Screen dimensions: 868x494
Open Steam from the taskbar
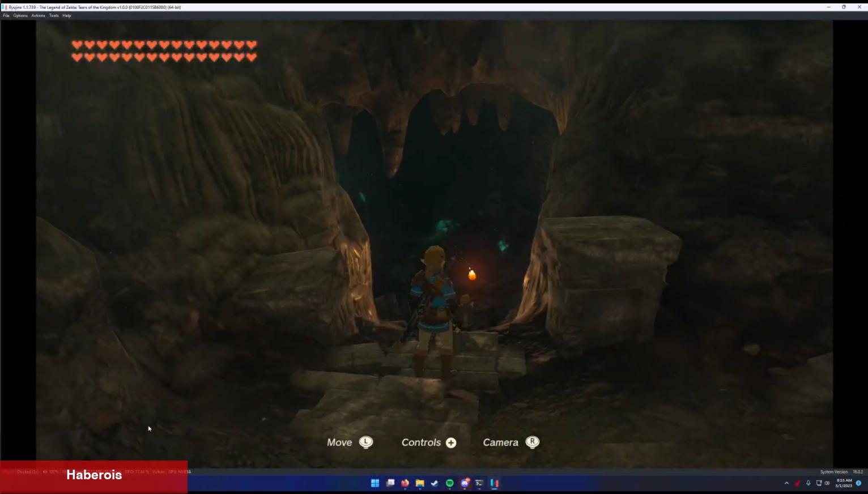pyautogui.click(x=435, y=483)
